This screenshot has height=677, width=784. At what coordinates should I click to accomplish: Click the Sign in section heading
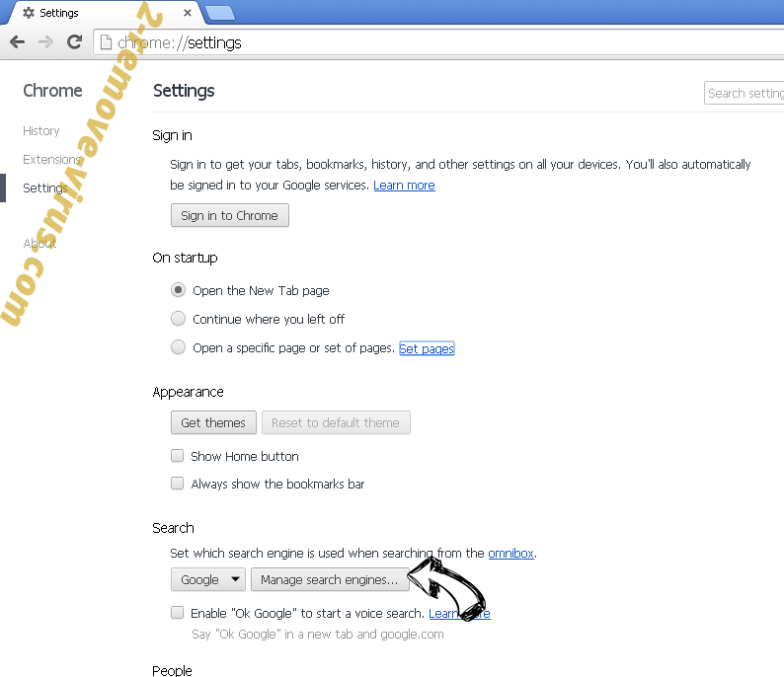coord(172,135)
